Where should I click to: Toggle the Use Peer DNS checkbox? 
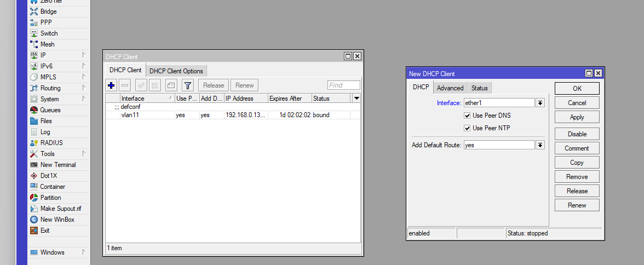467,116
